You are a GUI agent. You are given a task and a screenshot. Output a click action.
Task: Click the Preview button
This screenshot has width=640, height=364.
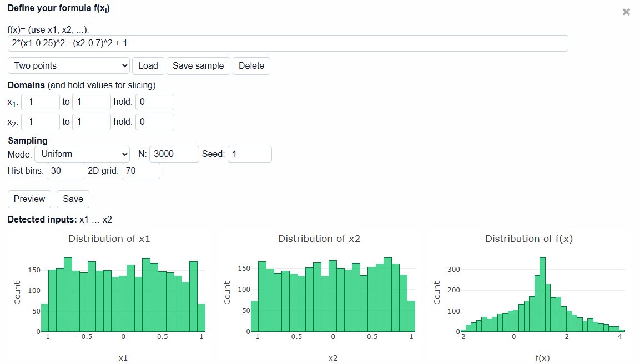(x=29, y=199)
